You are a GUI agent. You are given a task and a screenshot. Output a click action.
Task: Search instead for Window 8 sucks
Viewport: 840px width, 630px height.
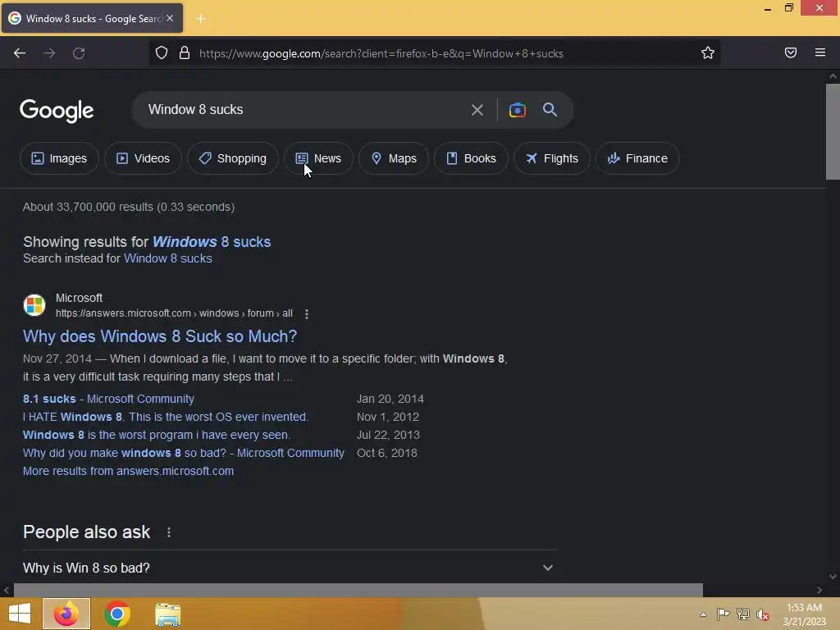click(x=167, y=258)
